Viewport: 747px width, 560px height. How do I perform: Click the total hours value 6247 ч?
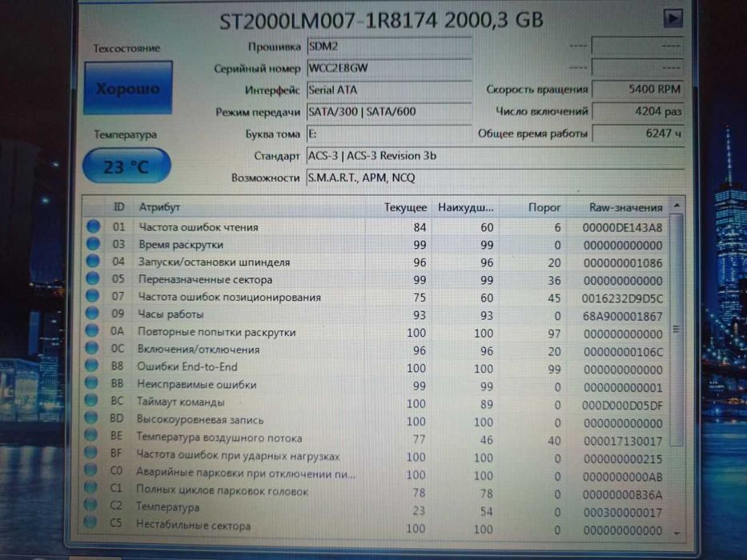pos(638,134)
